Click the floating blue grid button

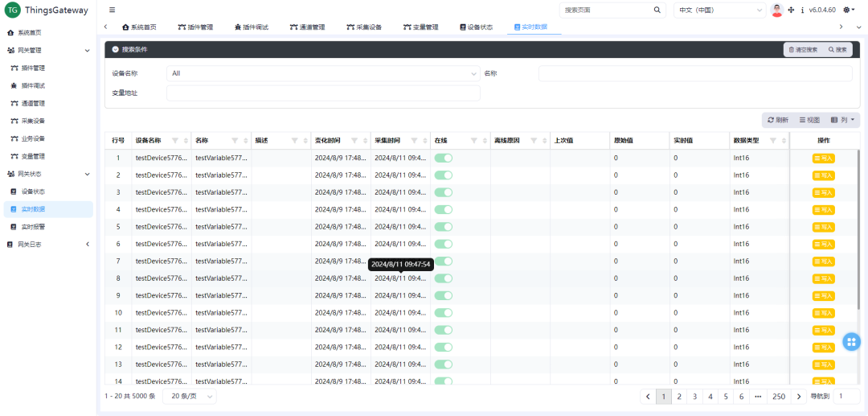pyautogui.click(x=851, y=342)
